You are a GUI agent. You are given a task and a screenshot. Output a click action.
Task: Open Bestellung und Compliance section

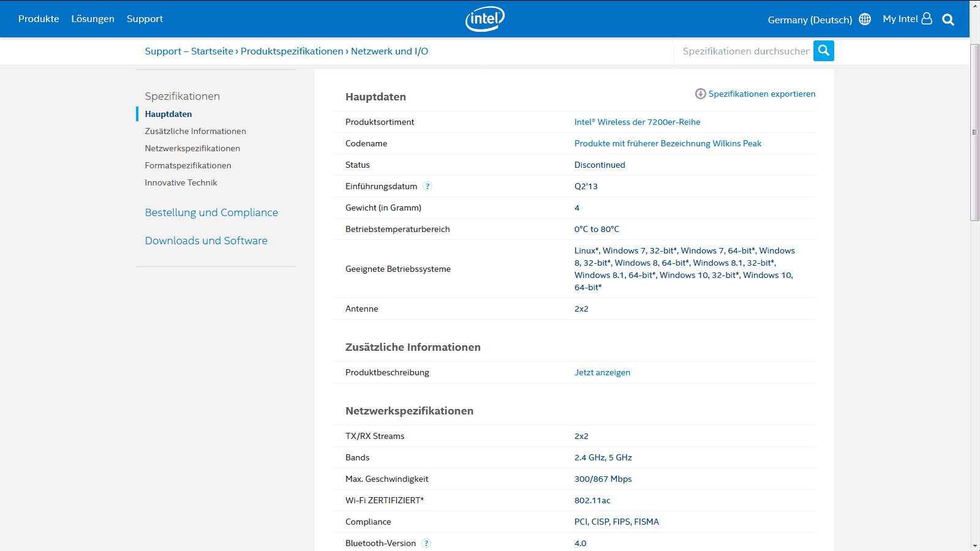[211, 212]
